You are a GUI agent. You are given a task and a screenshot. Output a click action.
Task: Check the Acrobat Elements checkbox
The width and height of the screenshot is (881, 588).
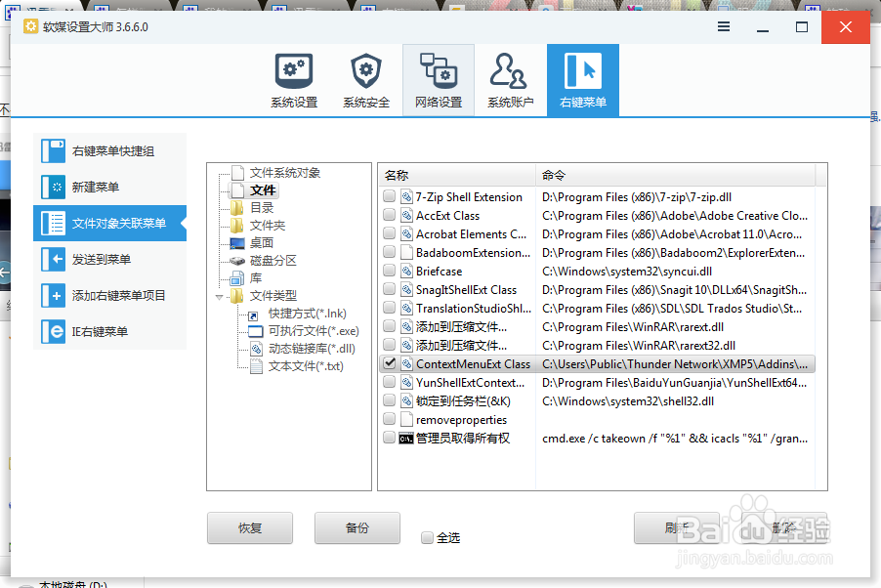[389, 233]
